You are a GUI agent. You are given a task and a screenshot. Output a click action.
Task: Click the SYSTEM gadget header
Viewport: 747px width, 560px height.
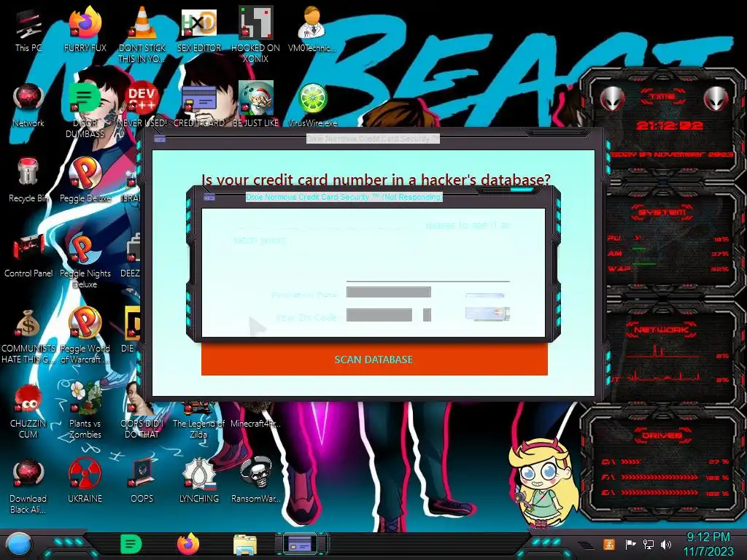point(662,212)
